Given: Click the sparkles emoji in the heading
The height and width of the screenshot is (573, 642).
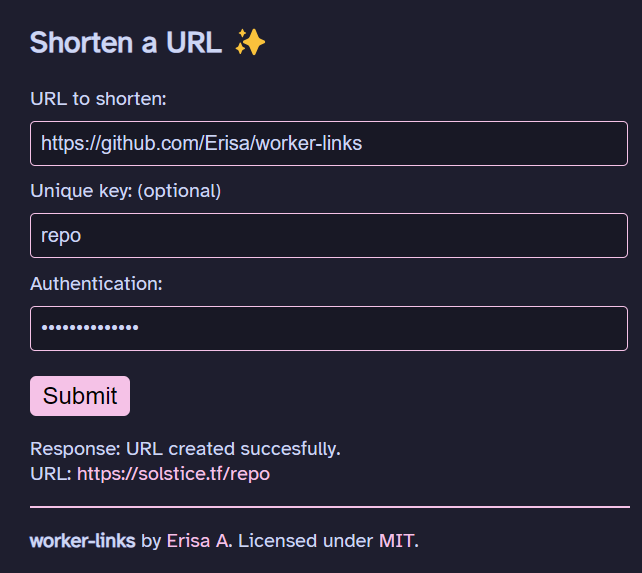Looking at the screenshot, I should 250,42.
